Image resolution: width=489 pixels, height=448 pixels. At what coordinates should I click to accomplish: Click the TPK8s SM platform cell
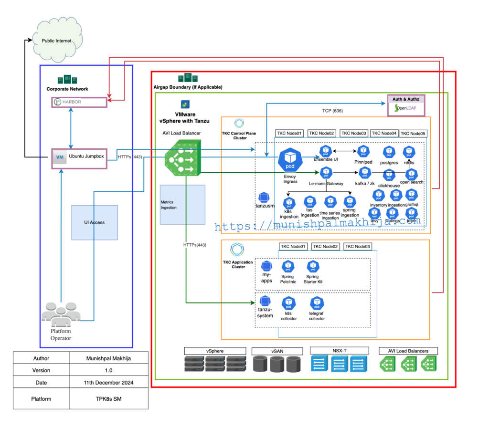tap(108, 399)
